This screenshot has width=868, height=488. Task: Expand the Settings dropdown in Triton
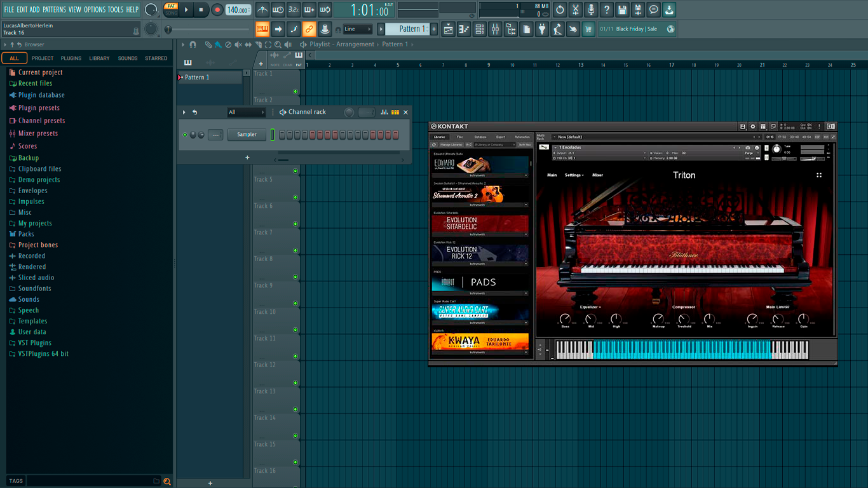(574, 175)
